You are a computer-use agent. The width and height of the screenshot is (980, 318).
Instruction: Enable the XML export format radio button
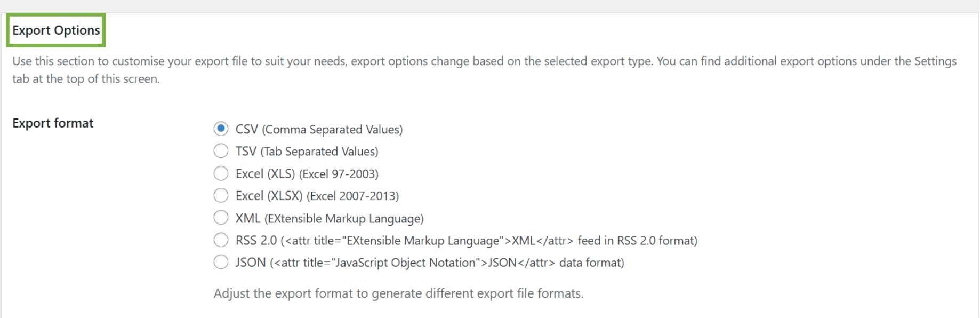pos(221,218)
